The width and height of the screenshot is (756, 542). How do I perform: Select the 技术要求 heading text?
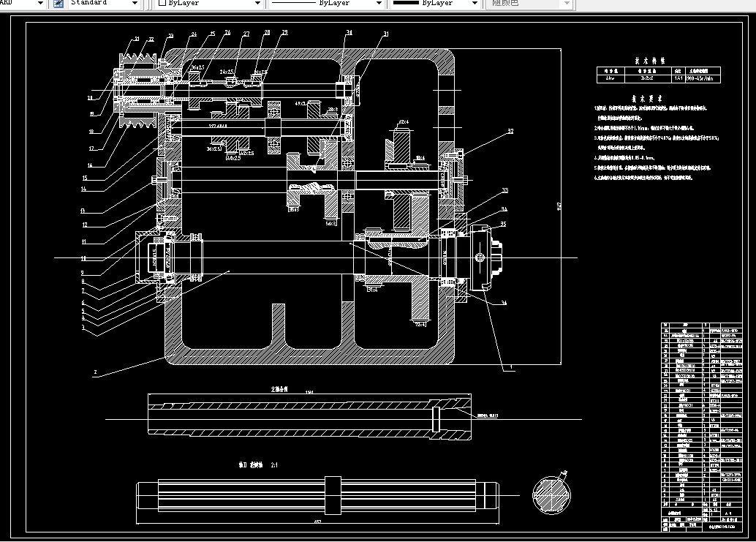click(647, 98)
